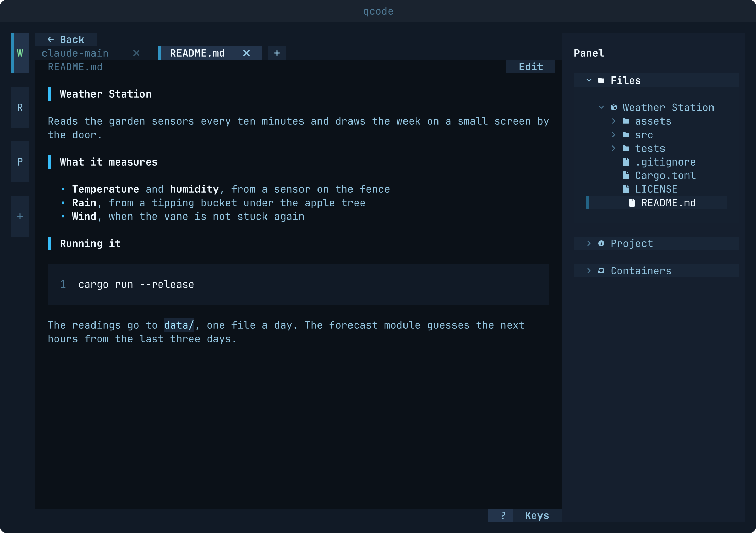Add a new workspace with the sidebar plus
The height and width of the screenshot is (533, 756).
[x=20, y=216]
